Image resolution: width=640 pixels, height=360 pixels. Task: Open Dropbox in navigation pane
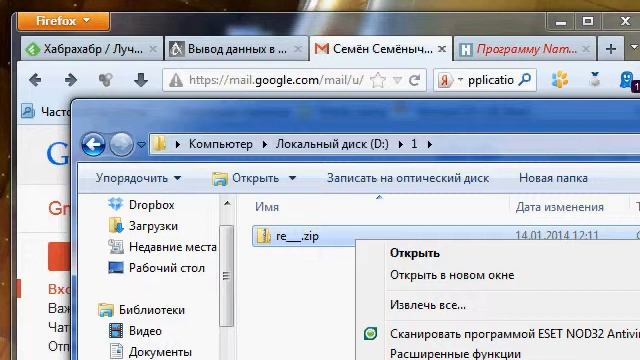(x=142, y=204)
